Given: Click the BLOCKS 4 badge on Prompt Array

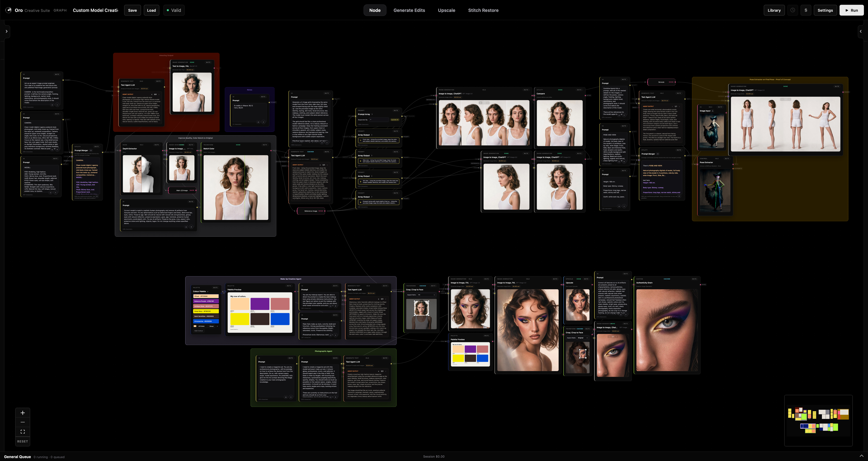Looking at the screenshot, I should (394, 120).
